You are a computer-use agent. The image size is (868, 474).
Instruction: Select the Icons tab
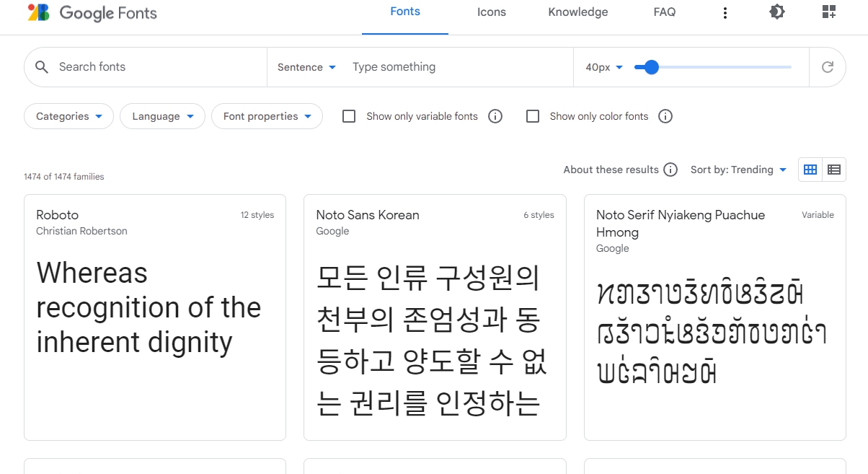pos(492,12)
